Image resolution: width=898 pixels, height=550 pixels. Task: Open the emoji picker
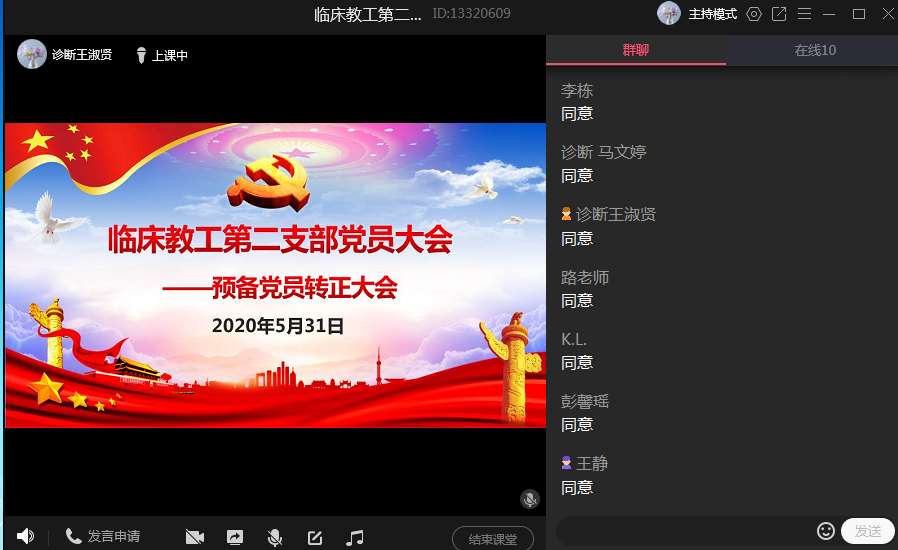(826, 531)
